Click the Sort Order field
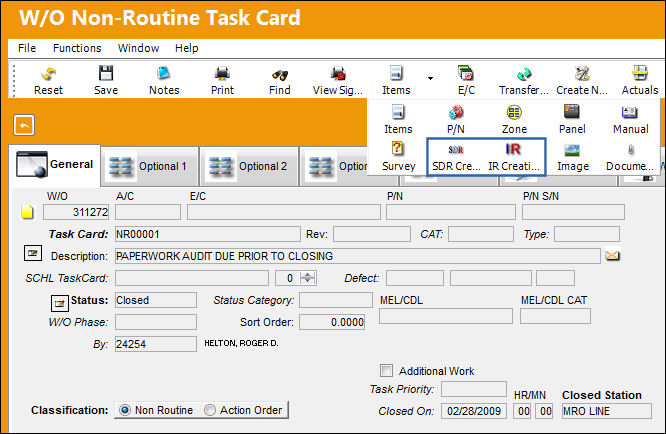 tap(332, 322)
